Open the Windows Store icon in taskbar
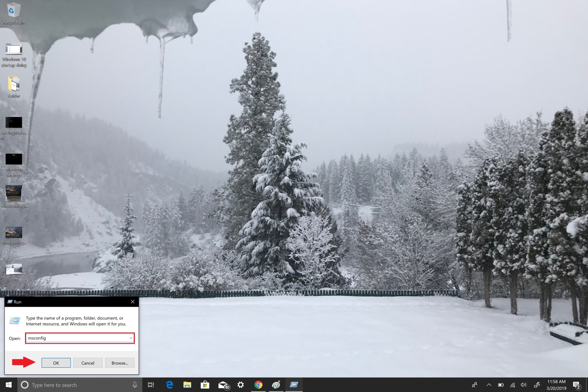Image resolution: width=588 pixels, height=392 pixels. [204, 385]
